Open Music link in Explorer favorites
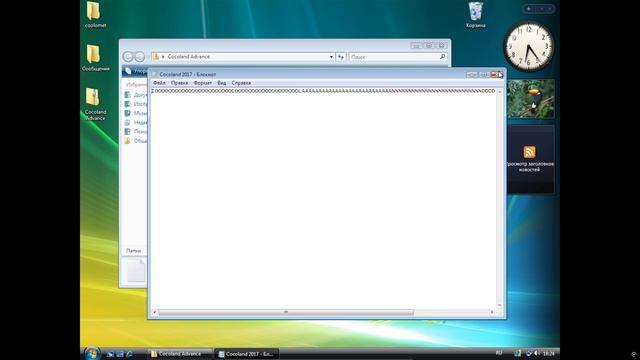 tap(136, 113)
